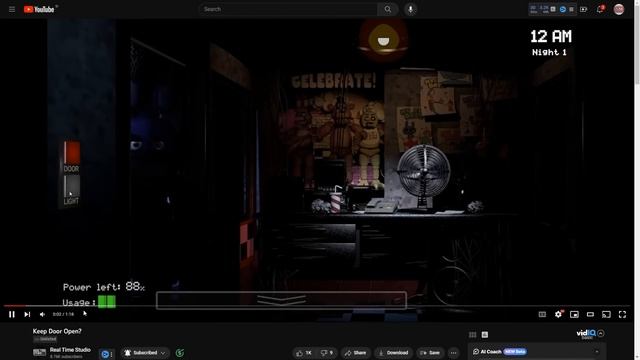Pause the video

[x=12, y=314]
